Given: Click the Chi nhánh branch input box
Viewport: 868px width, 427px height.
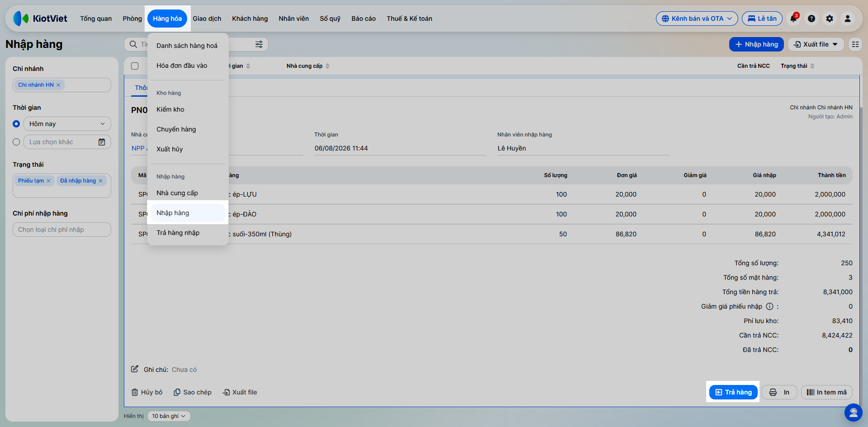Looking at the screenshot, I should click(x=62, y=85).
